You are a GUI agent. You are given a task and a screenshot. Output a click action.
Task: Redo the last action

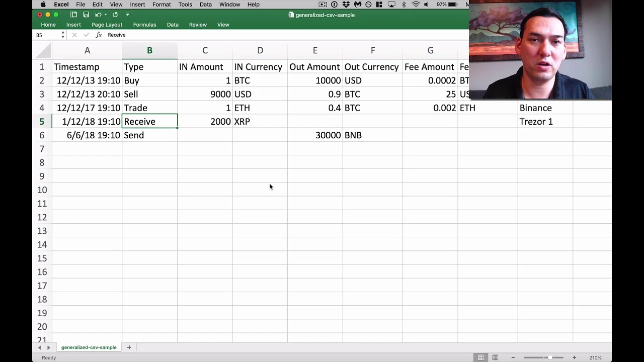point(115,15)
